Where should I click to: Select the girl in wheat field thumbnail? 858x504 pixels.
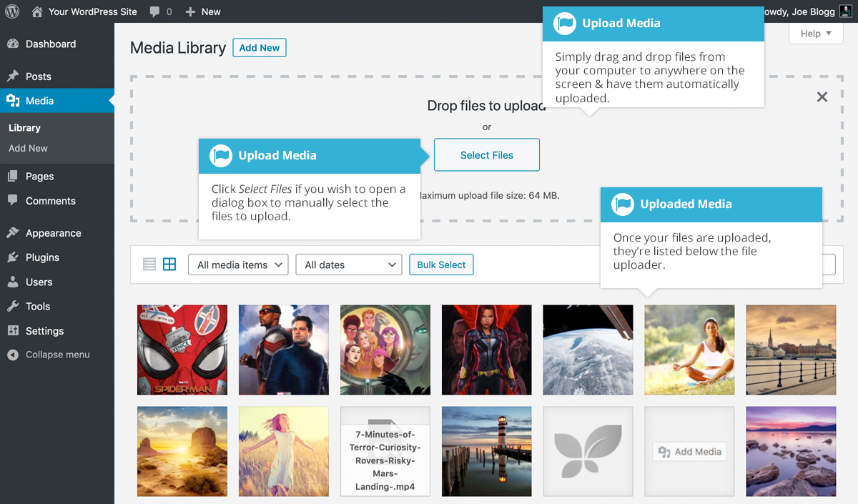[x=284, y=451]
